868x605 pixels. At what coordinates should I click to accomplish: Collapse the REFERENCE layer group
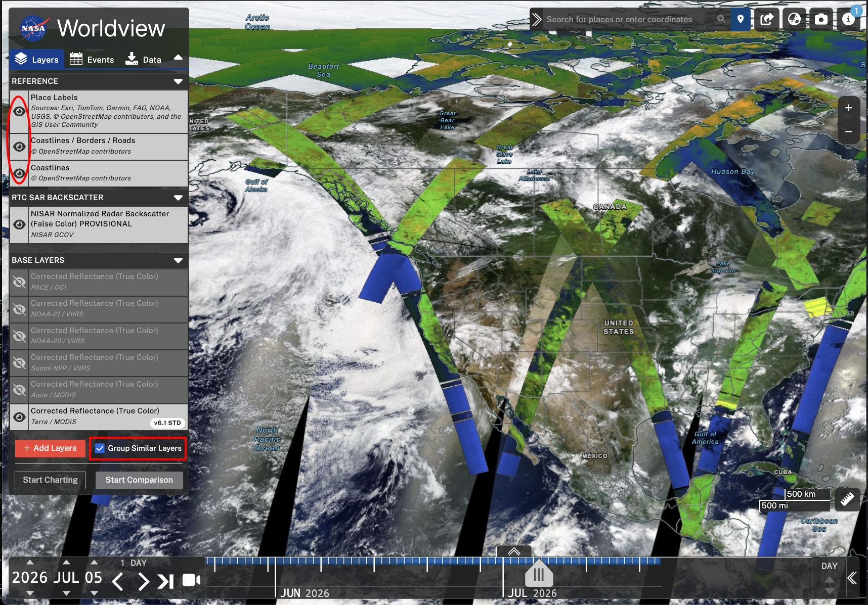point(178,81)
